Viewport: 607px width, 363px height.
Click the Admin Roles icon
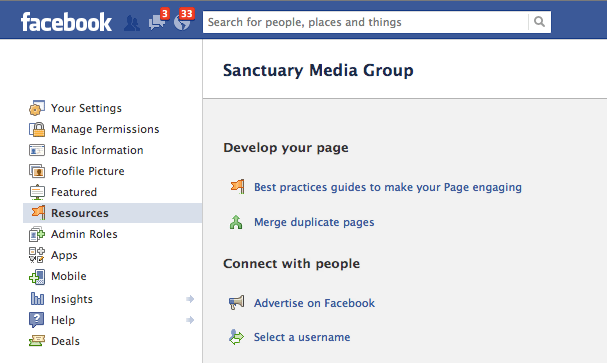point(37,234)
